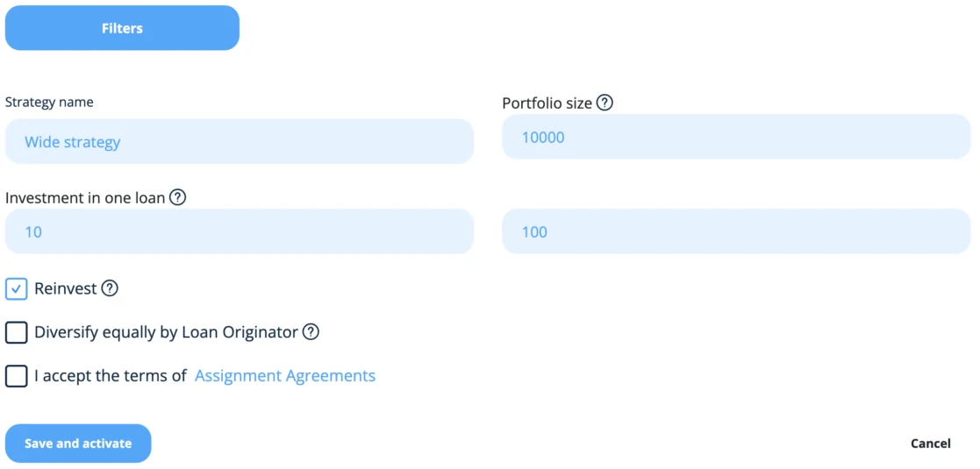Click the 'Investment in one loan' label text
This screenshot has height=469, width=980.
pyautogui.click(x=85, y=198)
